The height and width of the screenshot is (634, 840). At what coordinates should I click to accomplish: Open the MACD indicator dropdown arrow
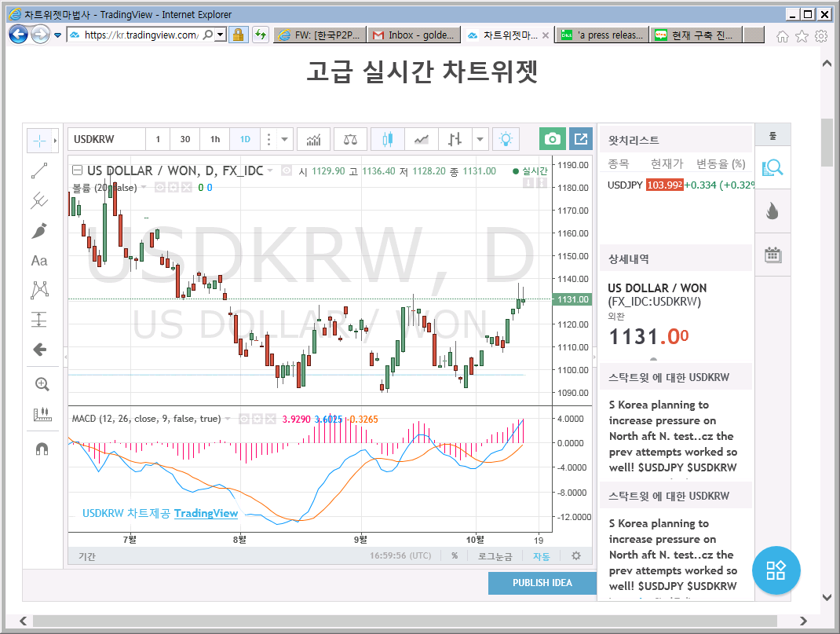[x=228, y=419]
